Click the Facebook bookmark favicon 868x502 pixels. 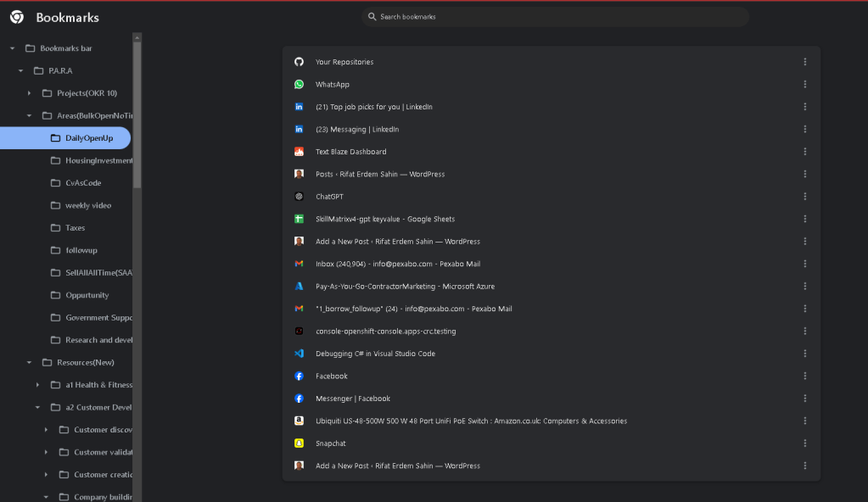coord(299,376)
